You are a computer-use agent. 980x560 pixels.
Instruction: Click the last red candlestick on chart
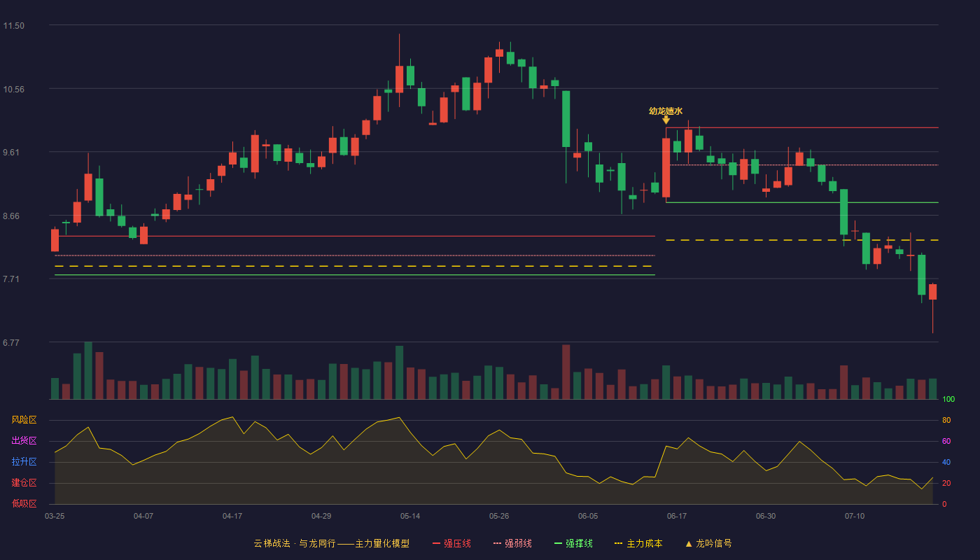tap(932, 292)
